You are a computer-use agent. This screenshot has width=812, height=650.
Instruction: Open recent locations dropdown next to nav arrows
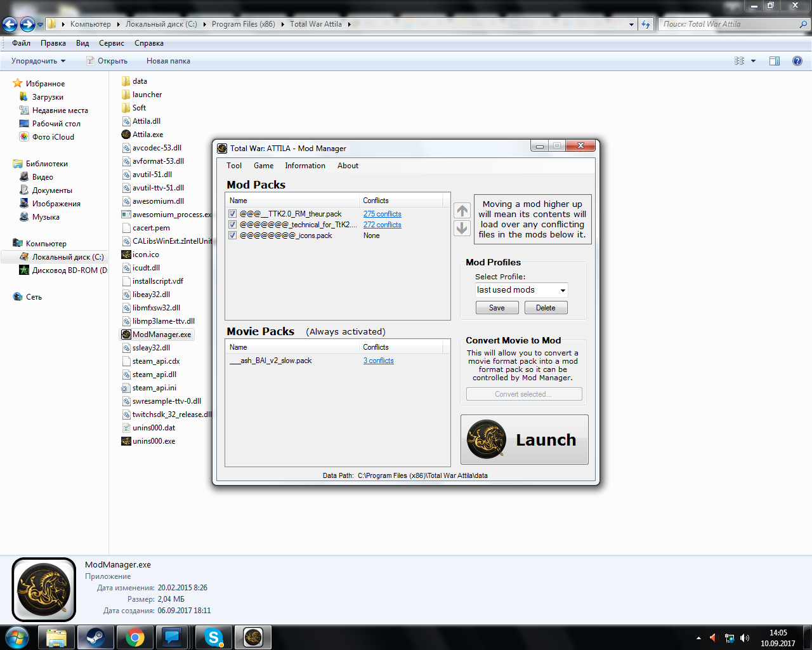pyautogui.click(x=40, y=25)
